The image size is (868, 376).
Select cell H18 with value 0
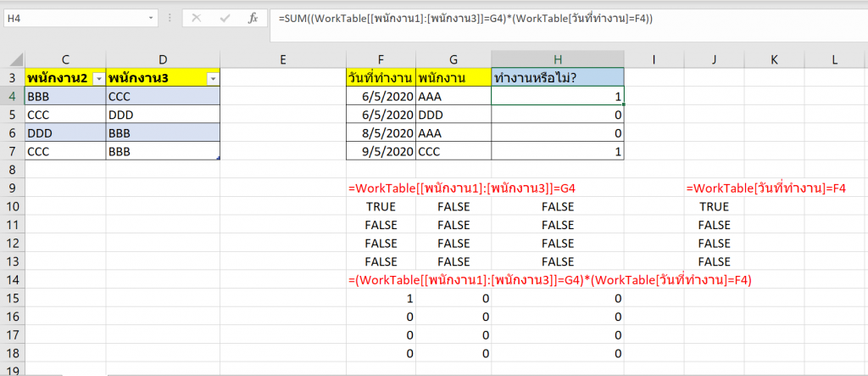coord(558,353)
